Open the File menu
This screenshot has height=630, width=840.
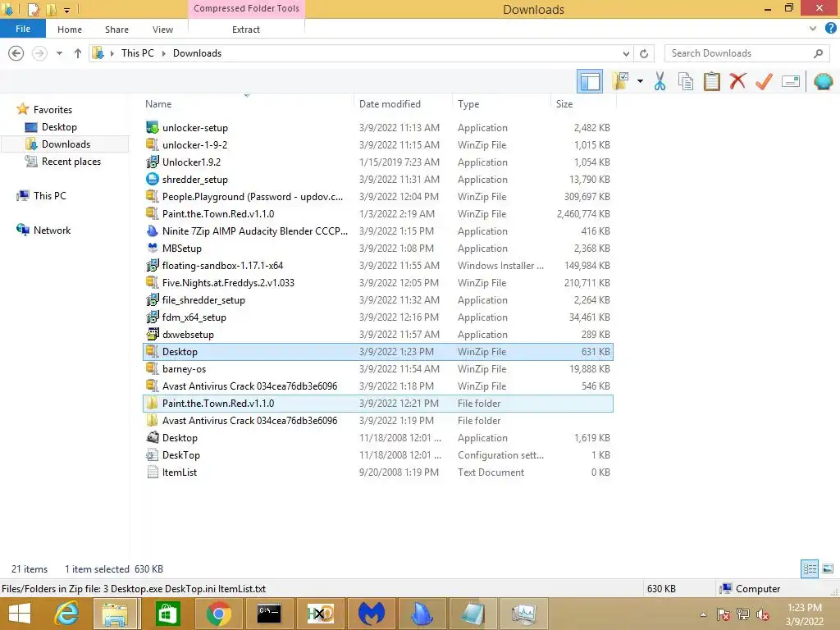(22, 29)
